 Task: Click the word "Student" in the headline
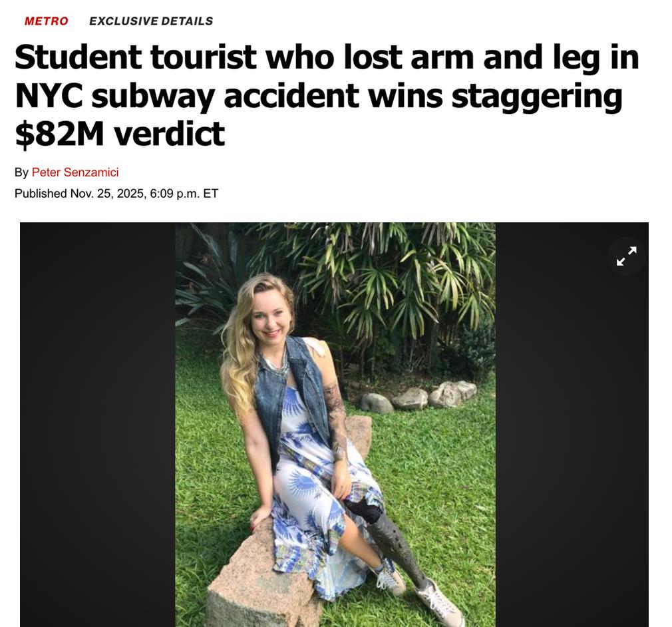[79, 57]
